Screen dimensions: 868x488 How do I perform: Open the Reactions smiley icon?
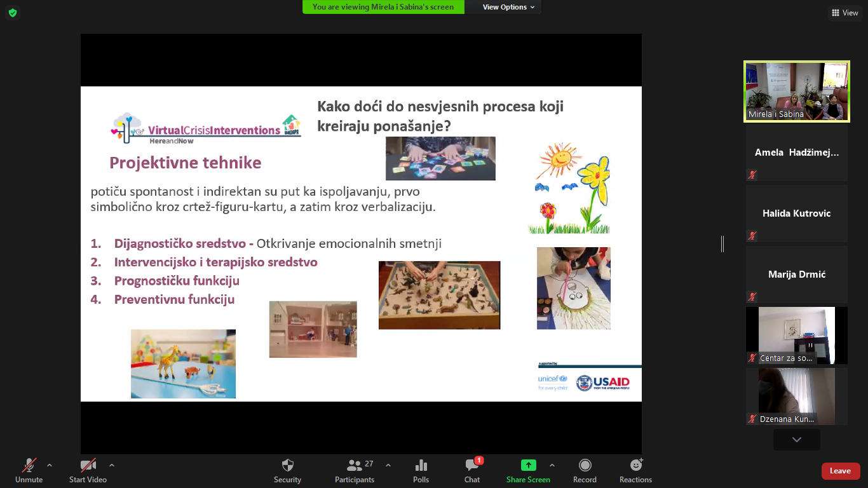coord(635,465)
